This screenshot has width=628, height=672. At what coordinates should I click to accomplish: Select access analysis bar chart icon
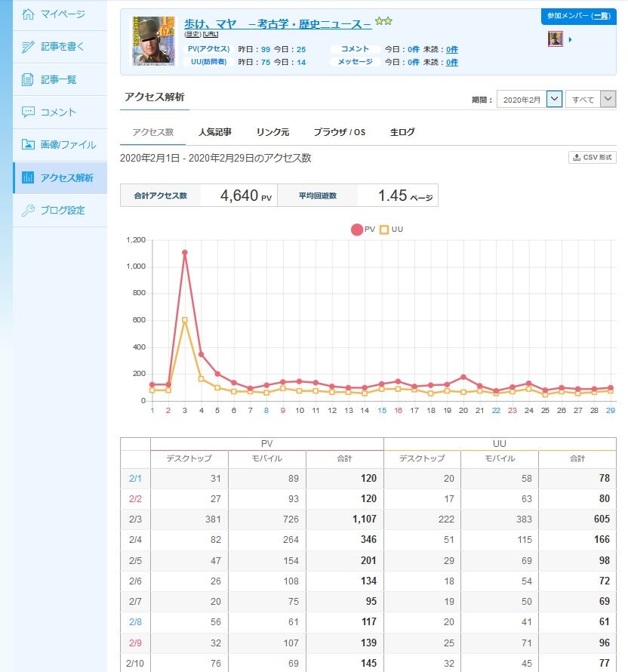pos(28,177)
